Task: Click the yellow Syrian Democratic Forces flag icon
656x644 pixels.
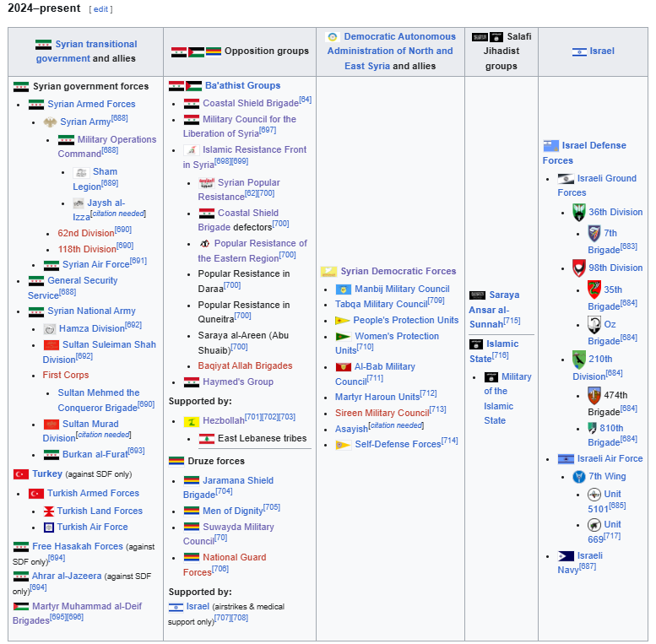Action: coord(328,272)
